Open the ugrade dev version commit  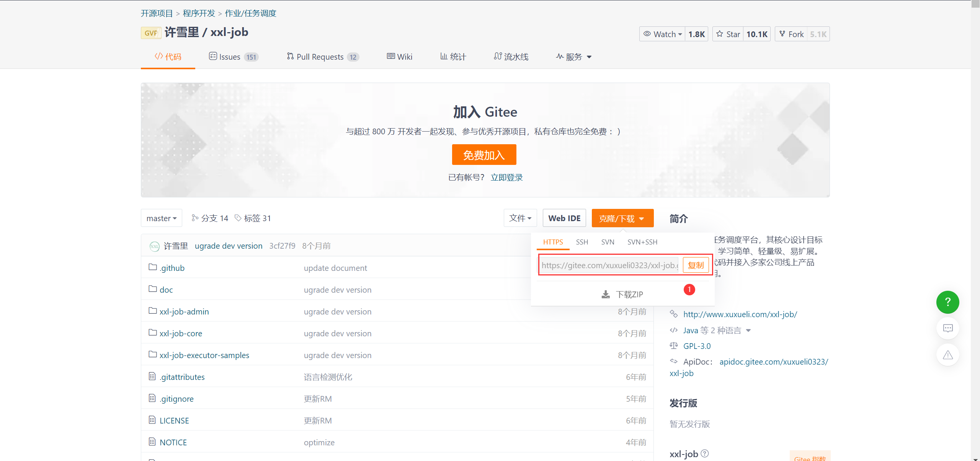pos(229,246)
